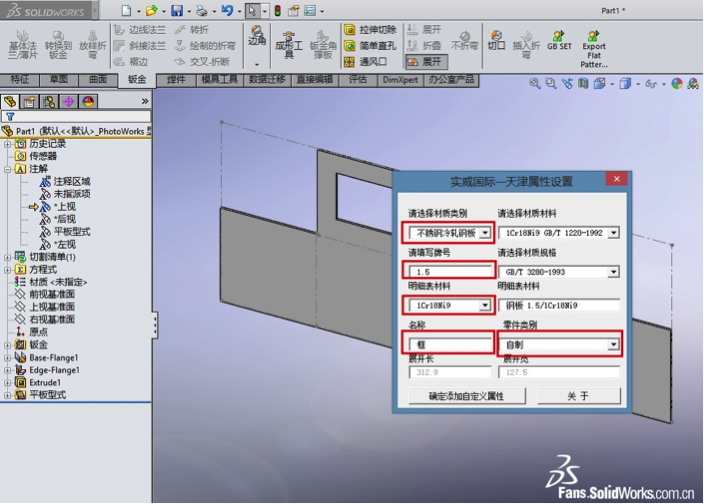Click the 成形工具 forming tool icon

[285, 44]
